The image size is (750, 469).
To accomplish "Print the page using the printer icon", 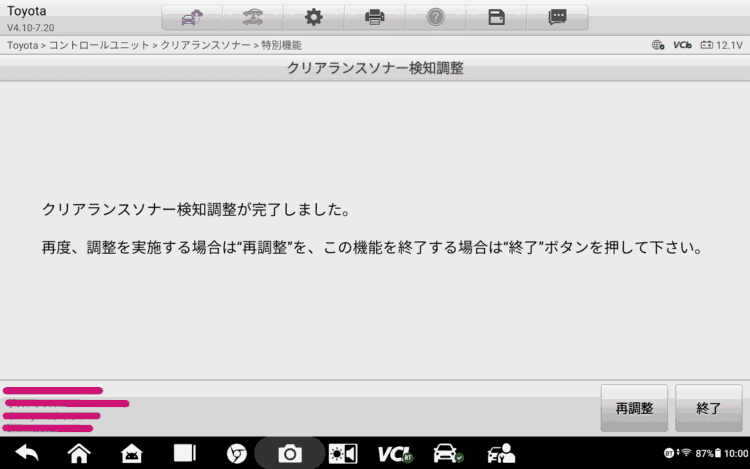I will pos(375,17).
